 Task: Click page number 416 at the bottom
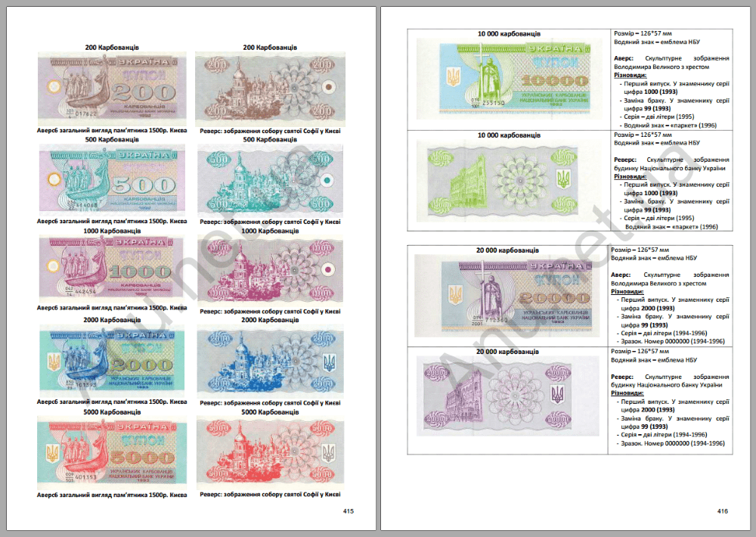pyautogui.click(x=722, y=511)
